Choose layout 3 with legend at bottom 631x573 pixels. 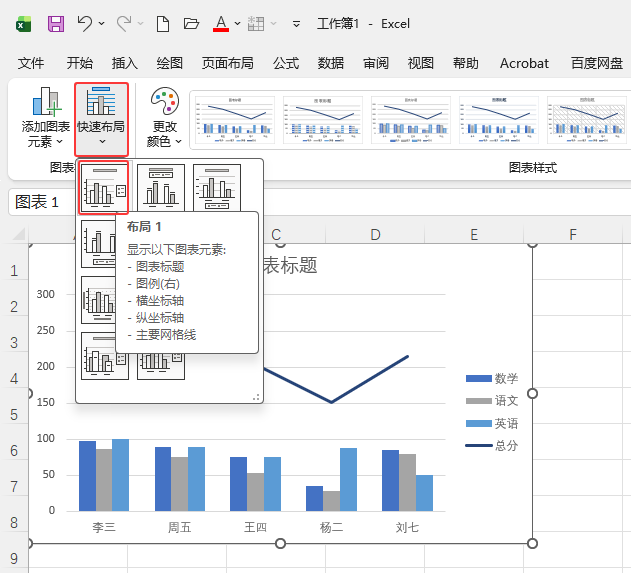[x=217, y=188]
